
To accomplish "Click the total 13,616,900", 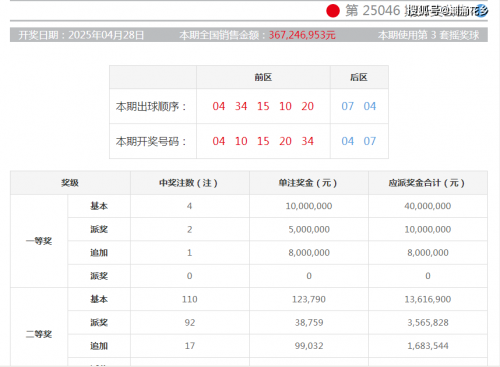I will click(x=428, y=299).
